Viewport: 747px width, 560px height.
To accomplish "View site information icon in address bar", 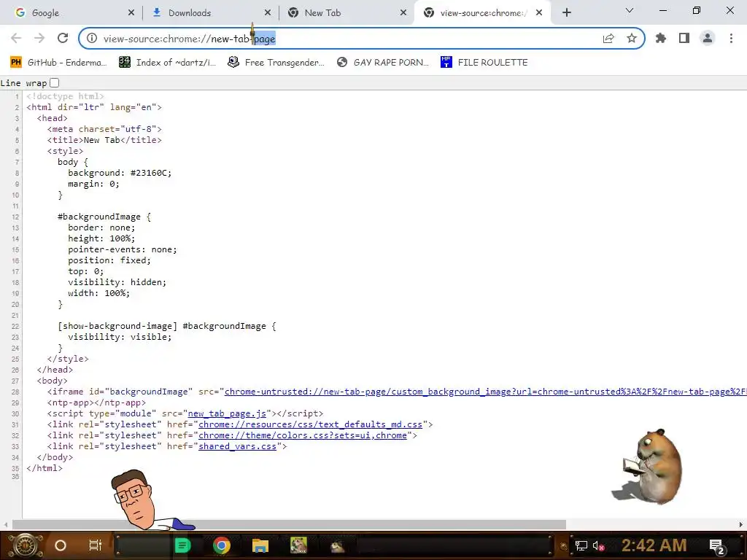I will [92, 39].
